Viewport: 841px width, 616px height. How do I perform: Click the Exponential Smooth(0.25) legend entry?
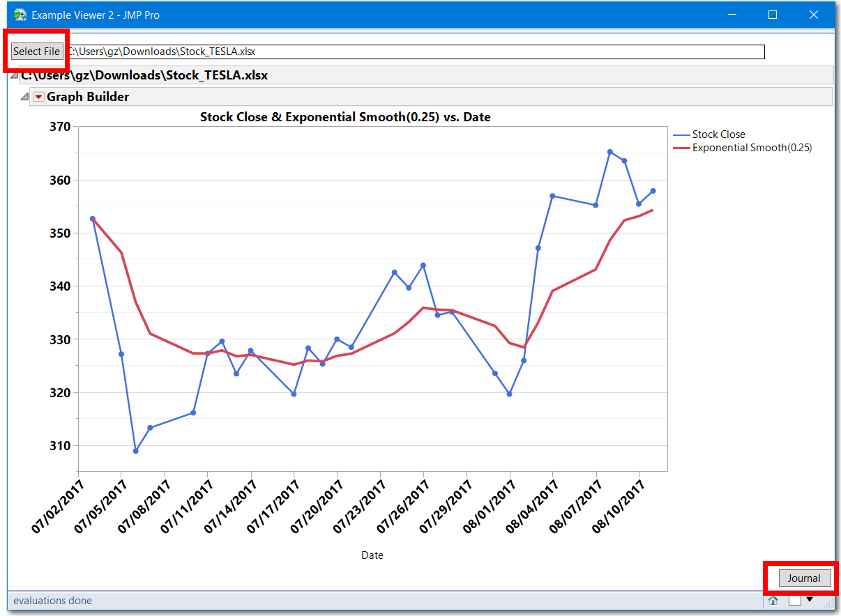pyautogui.click(x=743, y=148)
